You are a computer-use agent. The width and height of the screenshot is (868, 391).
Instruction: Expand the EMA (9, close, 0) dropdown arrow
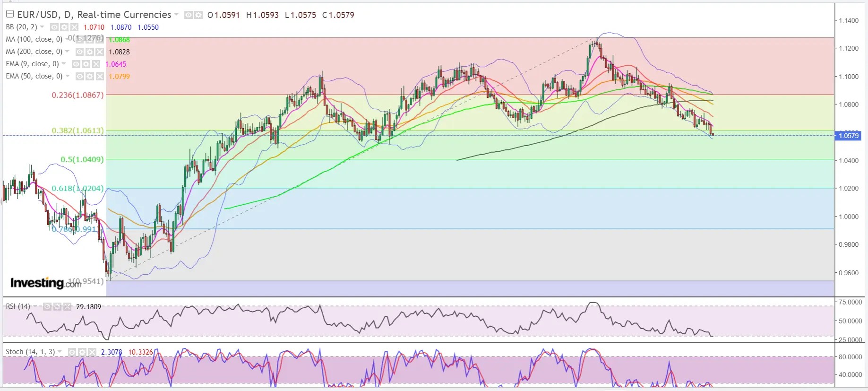point(64,63)
